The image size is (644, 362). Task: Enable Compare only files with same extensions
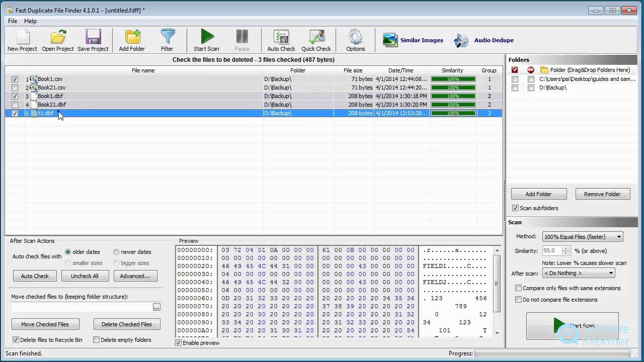coord(518,288)
